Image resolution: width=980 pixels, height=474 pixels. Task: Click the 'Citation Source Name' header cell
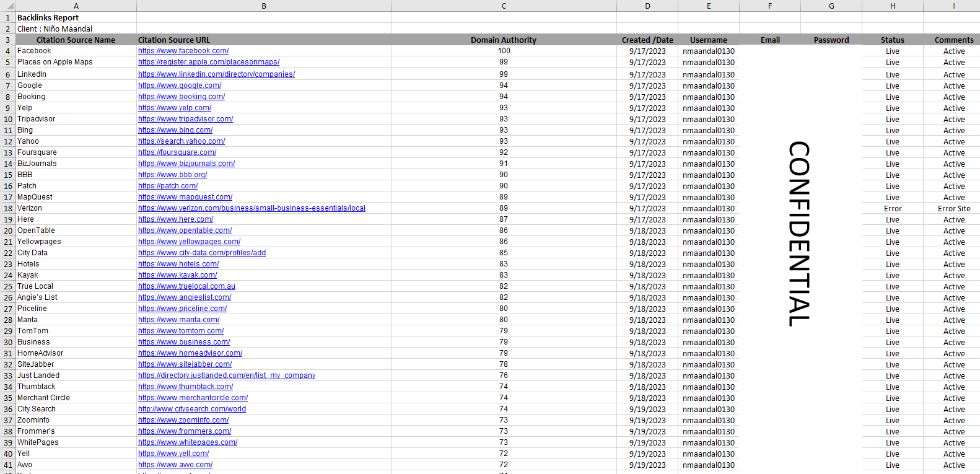(76, 40)
